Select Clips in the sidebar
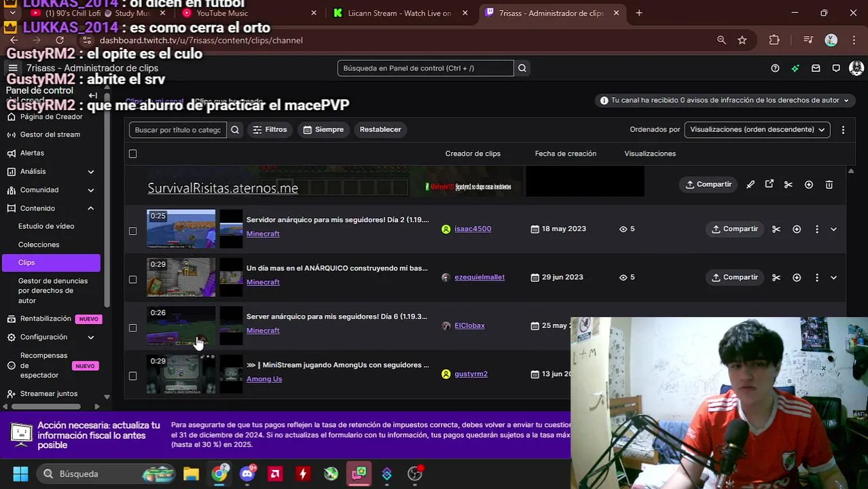 point(52,263)
